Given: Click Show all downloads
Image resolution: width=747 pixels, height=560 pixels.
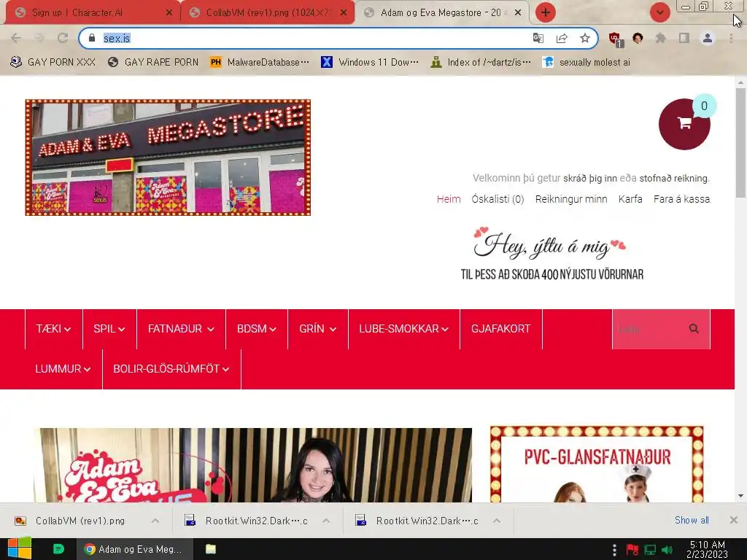Looking at the screenshot, I should tap(692, 521).
